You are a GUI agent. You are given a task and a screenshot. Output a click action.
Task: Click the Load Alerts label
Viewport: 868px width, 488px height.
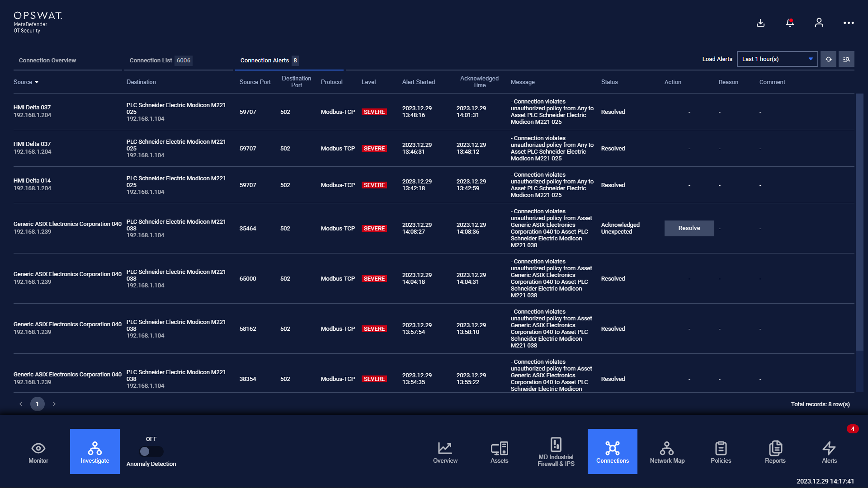717,59
